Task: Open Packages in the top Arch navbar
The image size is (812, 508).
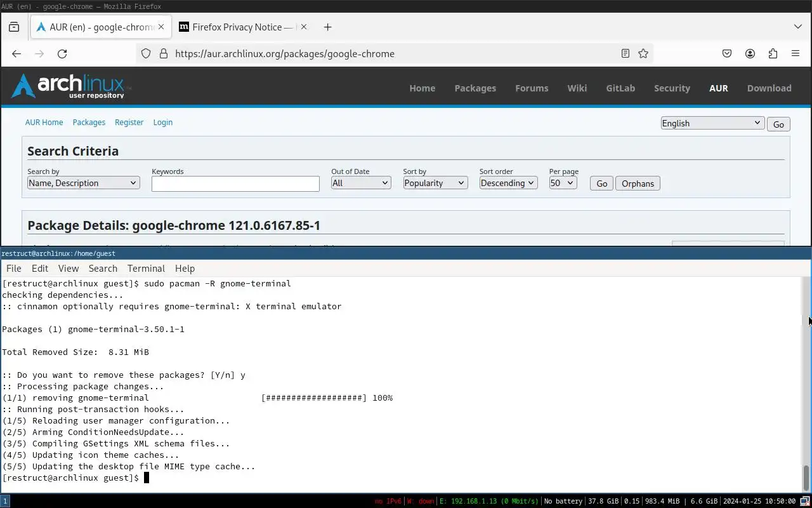Action: pos(475,88)
